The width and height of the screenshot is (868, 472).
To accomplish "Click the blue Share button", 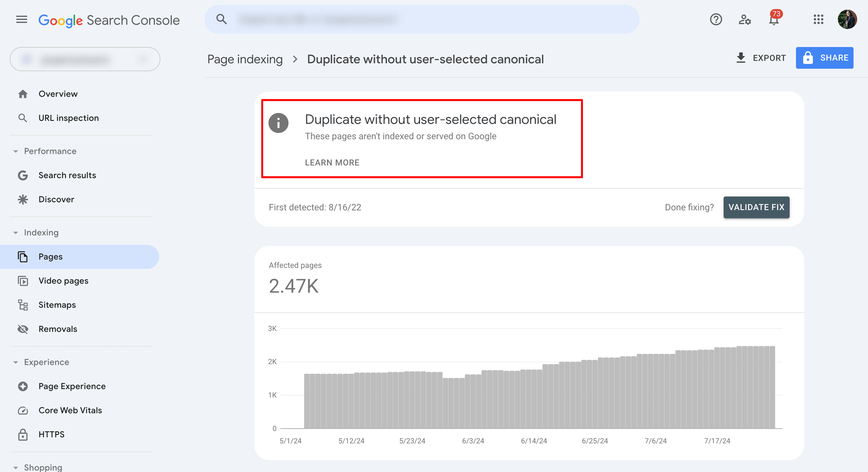I will click(x=824, y=58).
